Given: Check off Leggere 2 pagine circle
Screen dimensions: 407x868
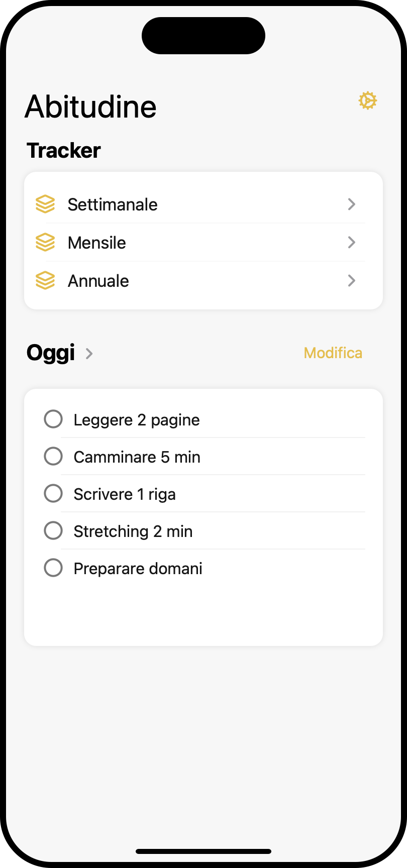Looking at the screenshot, I should (53, 419).
